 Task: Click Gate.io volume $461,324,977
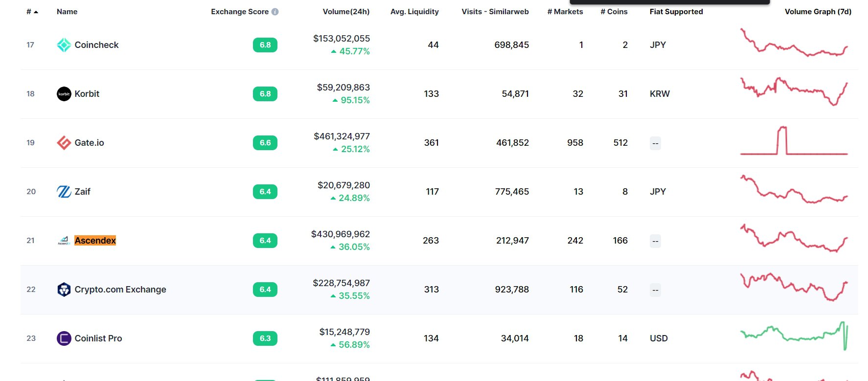(342, 136)
